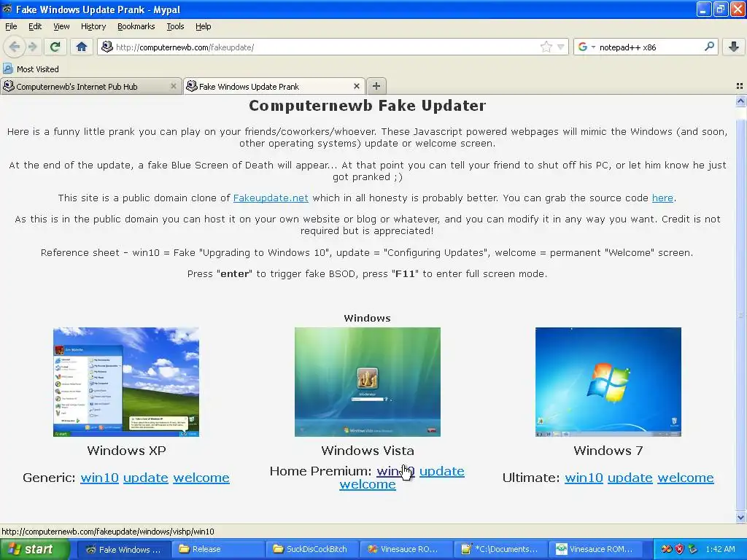This screenshot has height=560, width=747.
Task: Open the View menu
Action: click(x=61, y=26)
